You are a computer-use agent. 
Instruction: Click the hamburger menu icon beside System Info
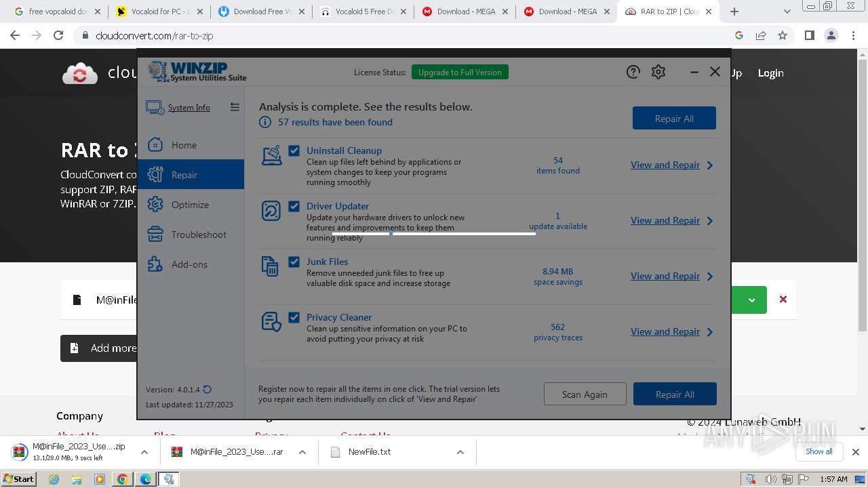[x=235, y=107]
